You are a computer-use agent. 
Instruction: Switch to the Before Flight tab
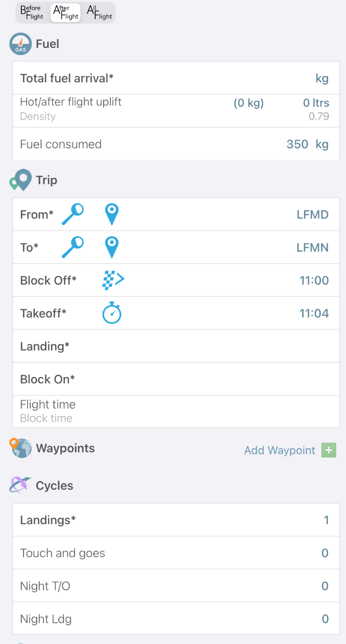click(32, 13)
